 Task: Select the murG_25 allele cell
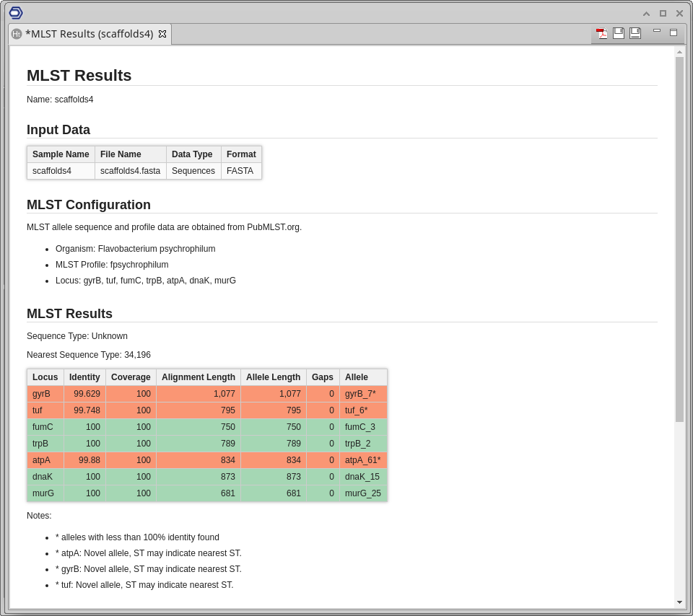click(362, 493)
